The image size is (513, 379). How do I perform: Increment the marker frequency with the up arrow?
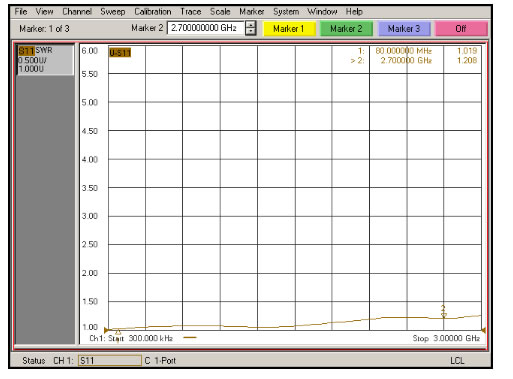[250, 25]
